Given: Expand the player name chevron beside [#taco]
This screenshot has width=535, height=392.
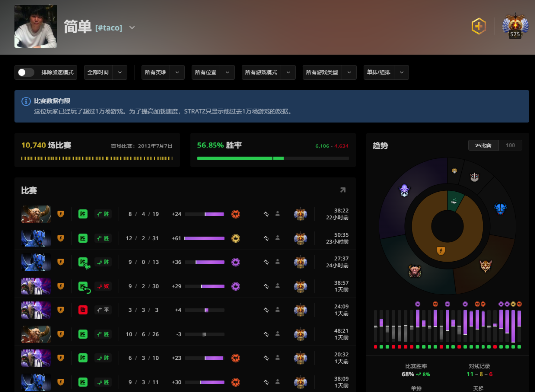Looking at the screenshot, I should [x=132, y=27].
